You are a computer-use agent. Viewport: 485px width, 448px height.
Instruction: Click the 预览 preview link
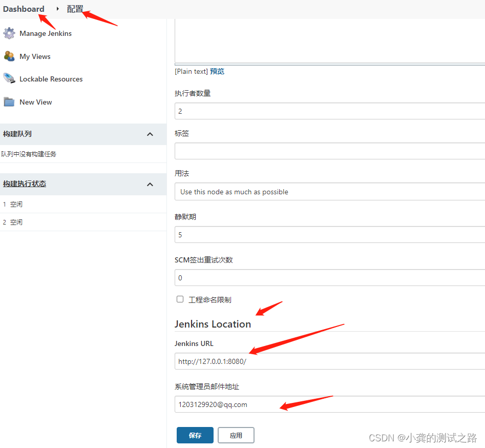pyautogui.click(x=217, y=72)
